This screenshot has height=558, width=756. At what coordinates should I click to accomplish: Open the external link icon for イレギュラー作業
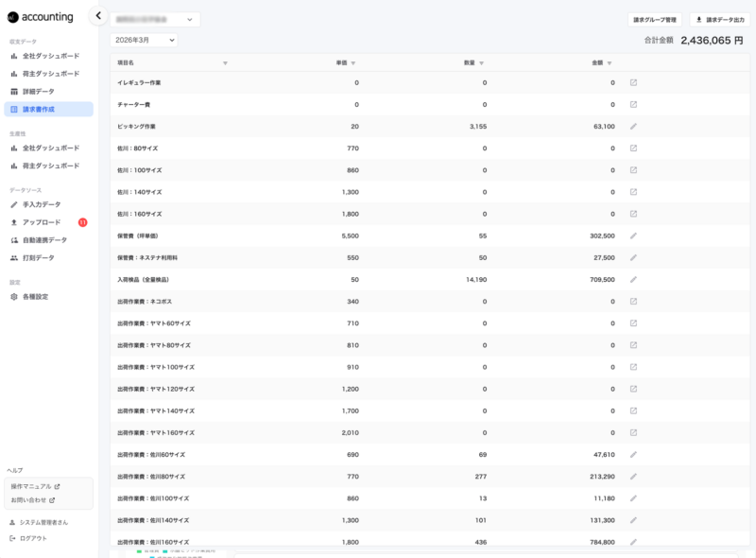(633, 82)
